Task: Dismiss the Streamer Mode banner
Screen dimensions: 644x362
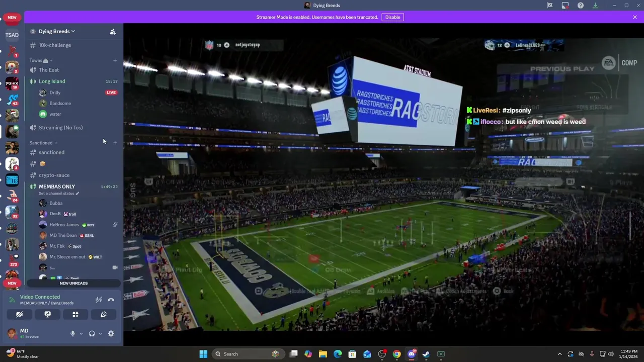Action: (635, 17)
